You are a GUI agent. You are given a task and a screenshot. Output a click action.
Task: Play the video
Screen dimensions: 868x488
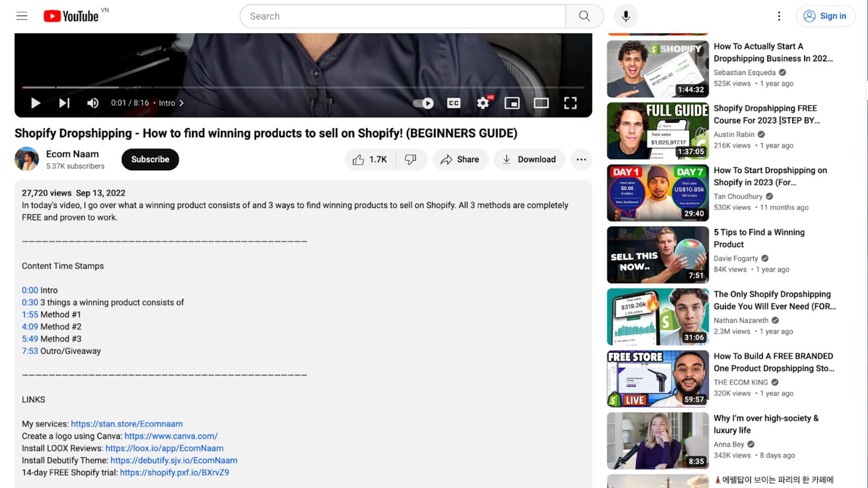click(x=35, y=103)
